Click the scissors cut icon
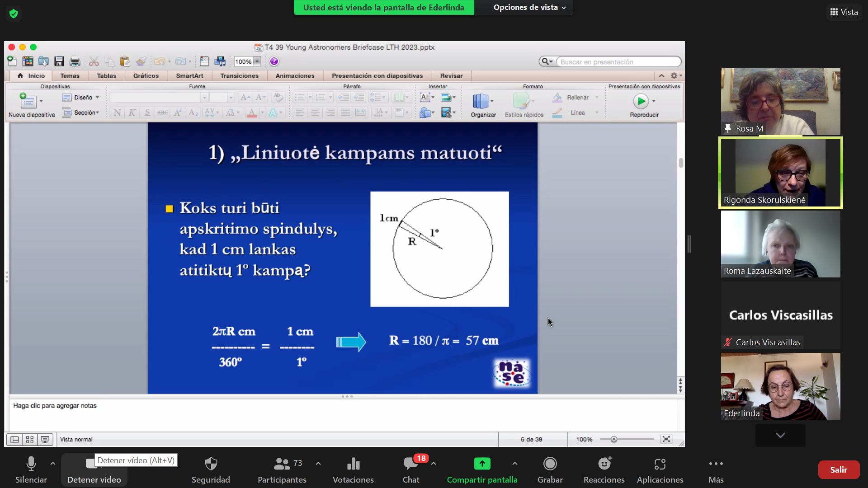The width and height of the screenshot is (868, 488). pyautogui.click(x=94, y=61)
